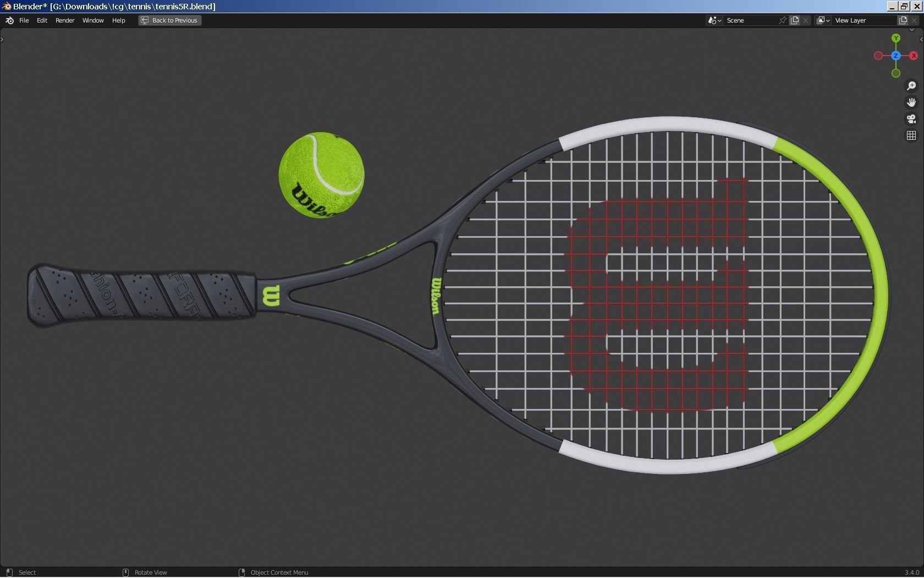Screen dimensions: 924x578
Task: Edit the View Layer name field
Action: [x=864, y=20]
